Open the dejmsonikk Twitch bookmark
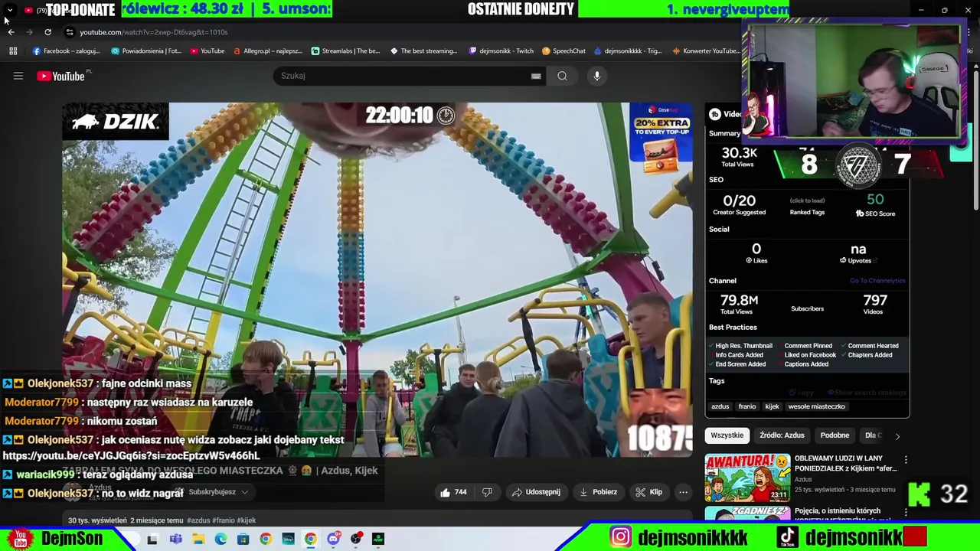 coord(501,51)
